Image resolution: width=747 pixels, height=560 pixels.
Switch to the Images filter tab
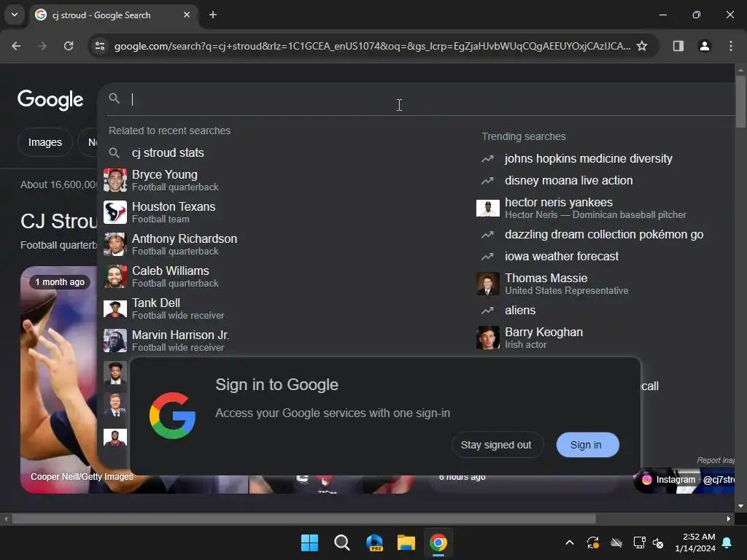(44, 142)
